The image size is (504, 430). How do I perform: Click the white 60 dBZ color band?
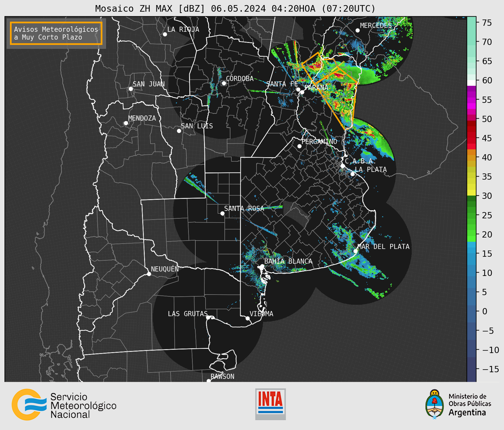471,83
